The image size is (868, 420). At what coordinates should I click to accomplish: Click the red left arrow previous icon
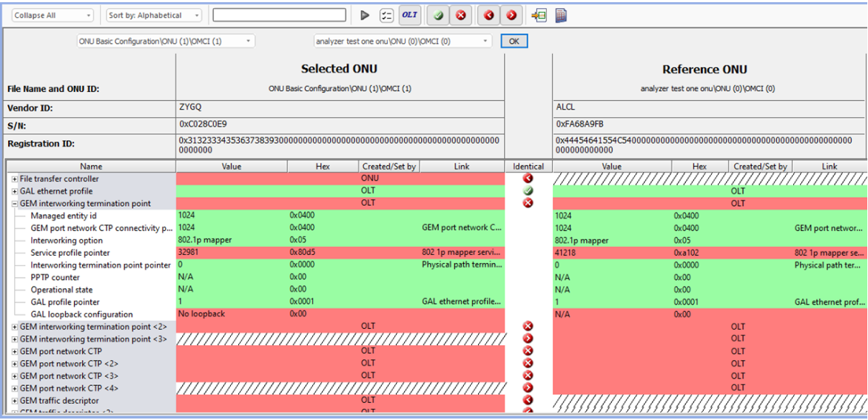coord(489,15)
